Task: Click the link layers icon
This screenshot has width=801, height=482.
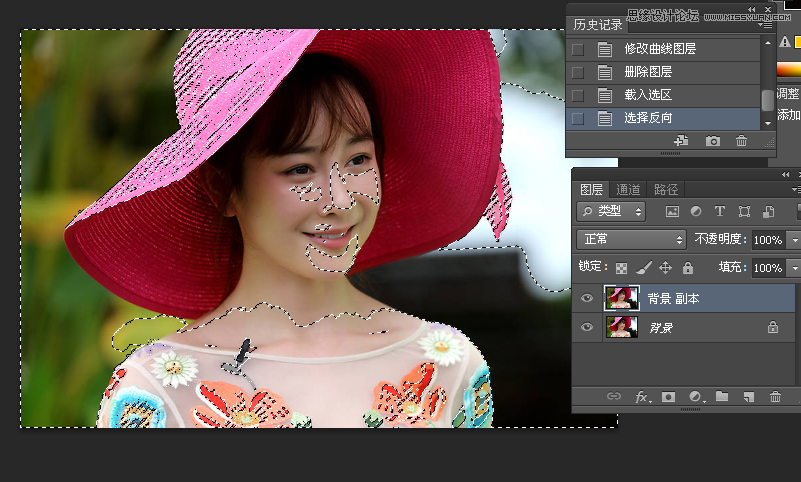Action: click(614, 396)
